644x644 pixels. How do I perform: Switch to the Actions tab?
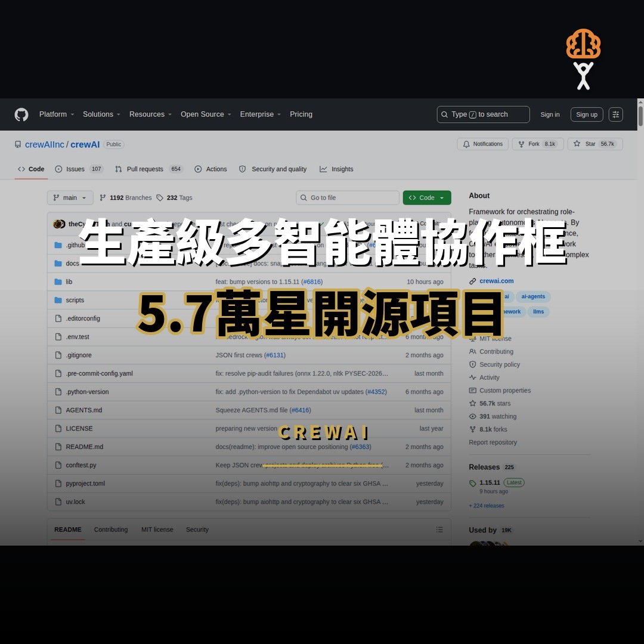tap(210, 169)
